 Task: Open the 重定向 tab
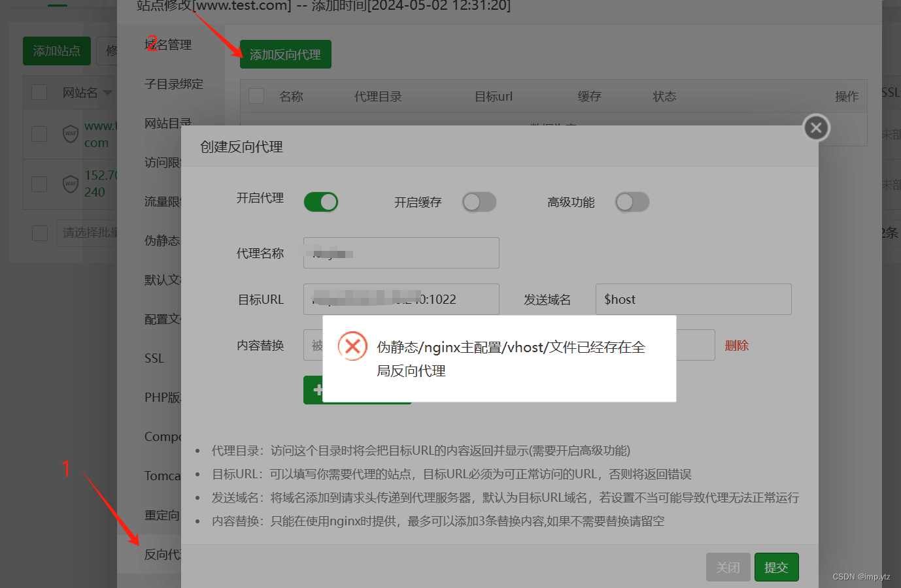[162, 515]
